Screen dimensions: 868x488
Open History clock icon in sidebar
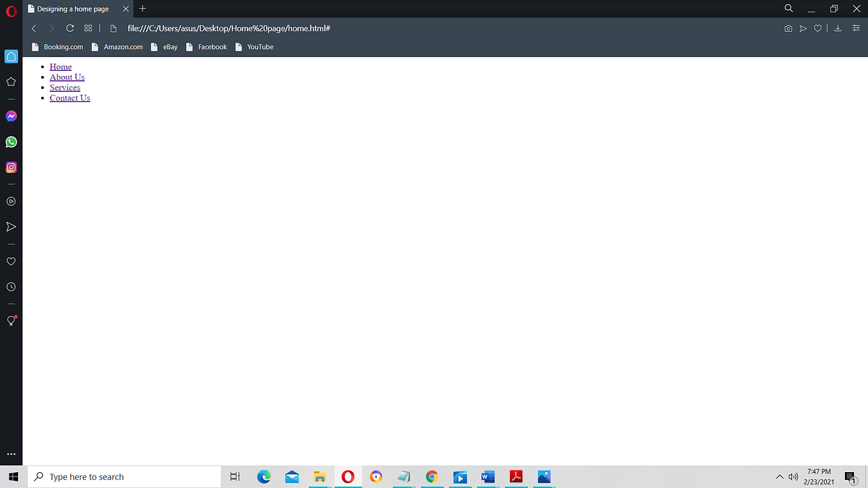click(x=11, y=286)
